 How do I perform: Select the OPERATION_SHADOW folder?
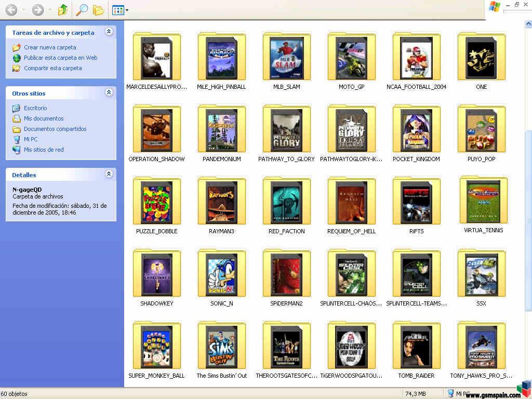[x=157, y=134]
